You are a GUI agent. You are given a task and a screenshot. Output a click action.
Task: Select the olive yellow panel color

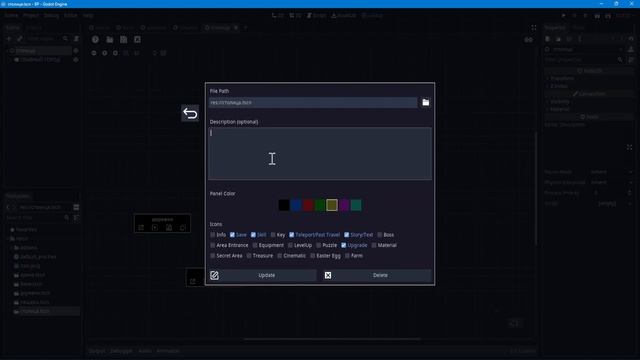click(332, 205)
